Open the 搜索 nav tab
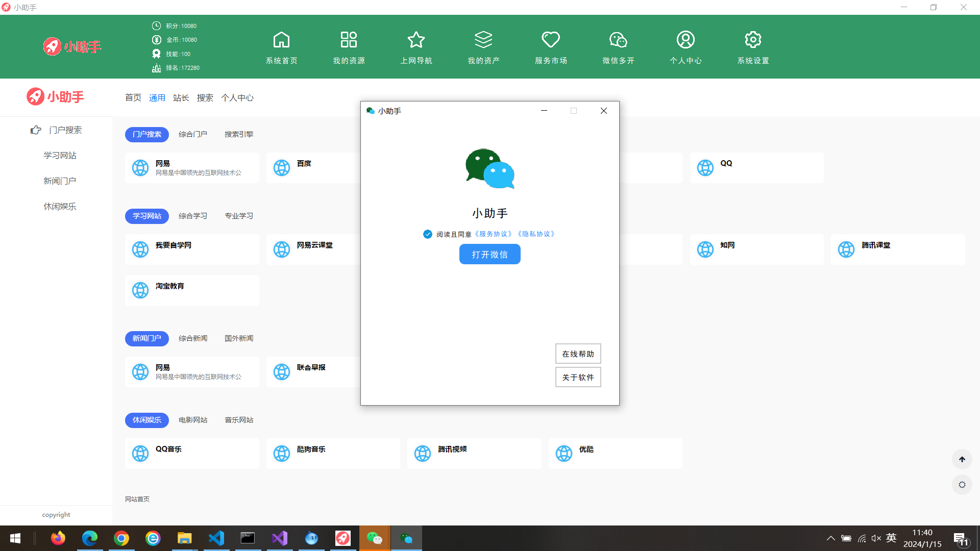Screen dimensions: 980x551 pos(205,97)
